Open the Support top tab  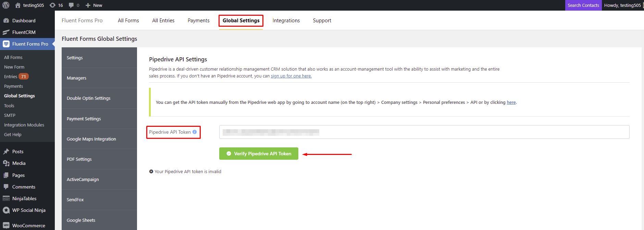(322, 21)
